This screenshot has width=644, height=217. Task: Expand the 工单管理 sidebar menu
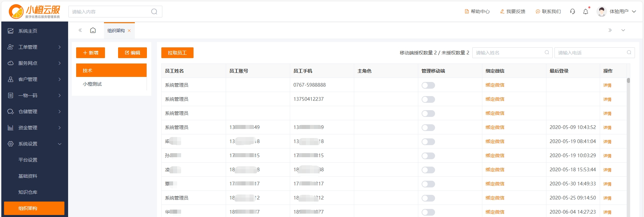pyautogui.click(x=34, y=47)
